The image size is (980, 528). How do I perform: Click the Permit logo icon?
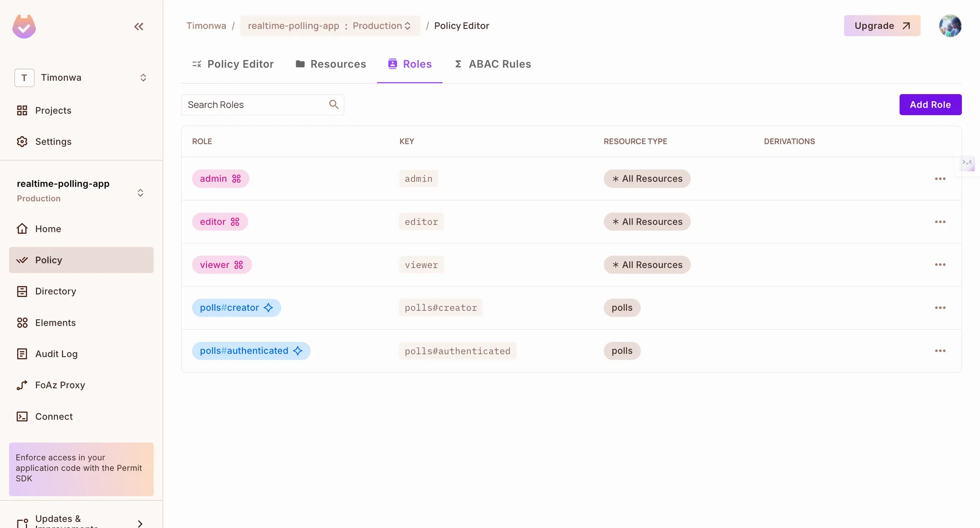(x=24, y=26)
